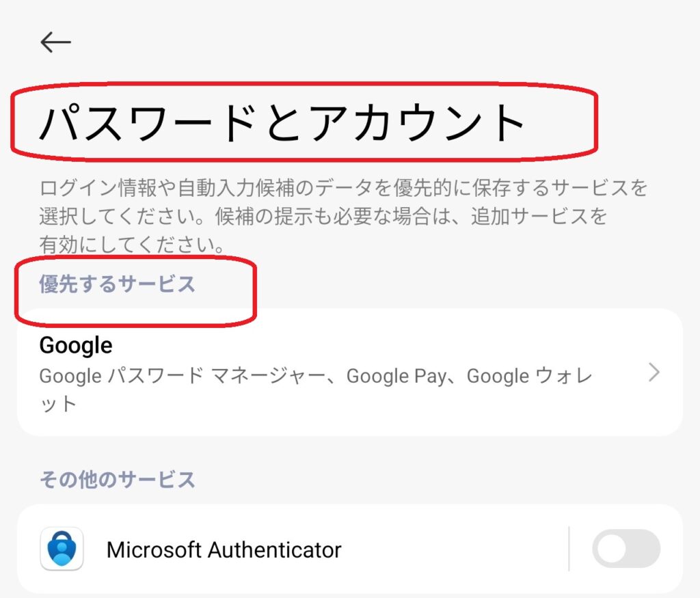The image size is (700, 598).
Task: Click vertical divider beside Authenticator toggle
Action: 569,549
